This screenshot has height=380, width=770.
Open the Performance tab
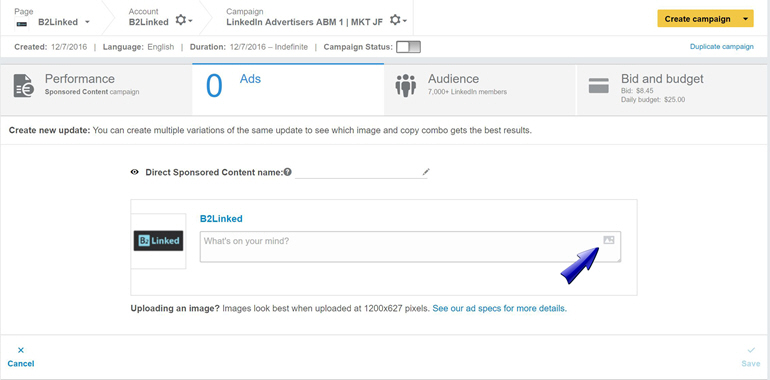coord(96,89)
